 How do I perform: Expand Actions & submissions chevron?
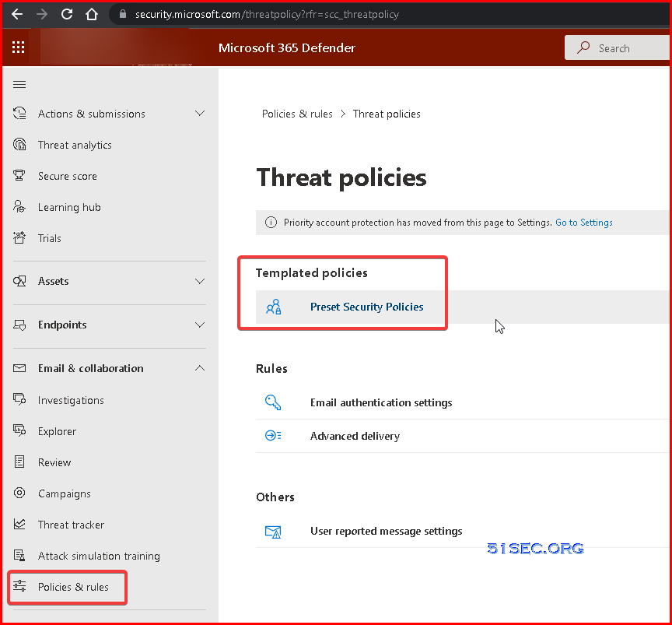pos(200,113)
